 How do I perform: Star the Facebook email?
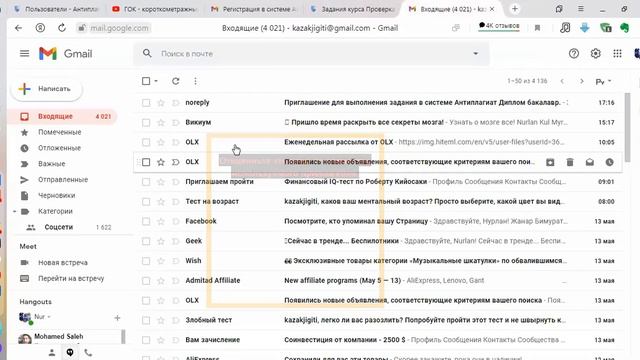(x=161, y=221)
